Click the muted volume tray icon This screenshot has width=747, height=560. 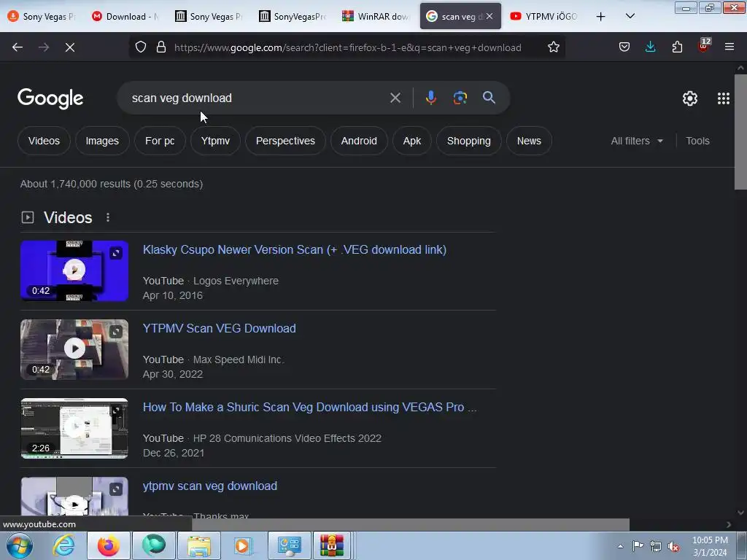tap(673, 547)
